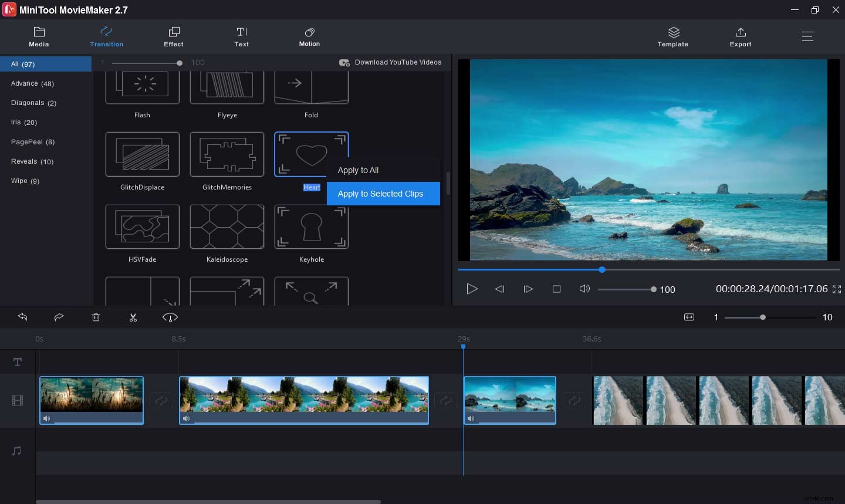Click the Export button
Screen dimensions: 845x504
741,36
